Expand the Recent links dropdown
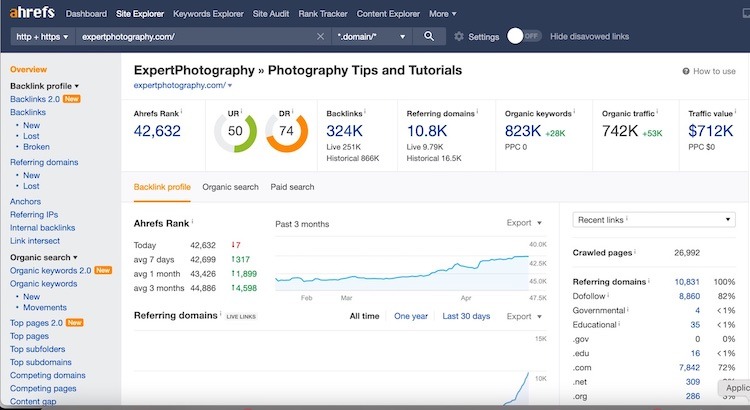 click(x=654, y=220)
